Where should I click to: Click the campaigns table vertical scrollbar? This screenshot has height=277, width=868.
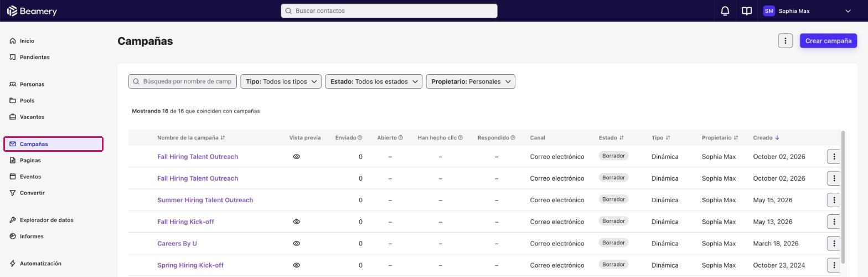tap(843, 197)
